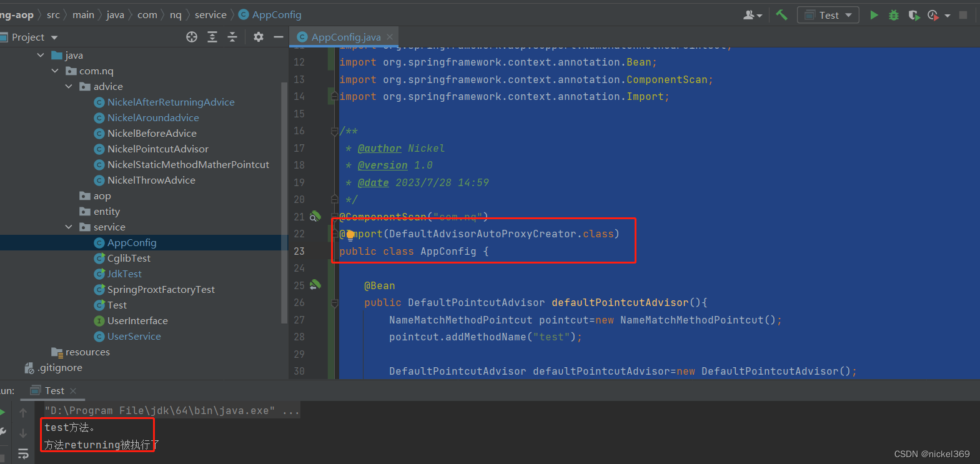Open UserInterface file

click(x=137, y=321)
